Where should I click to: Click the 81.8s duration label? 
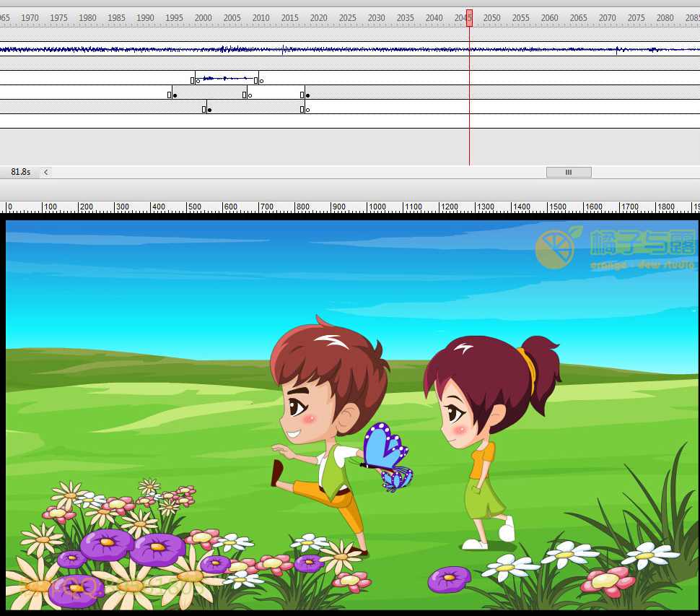(x=21, y=172)
